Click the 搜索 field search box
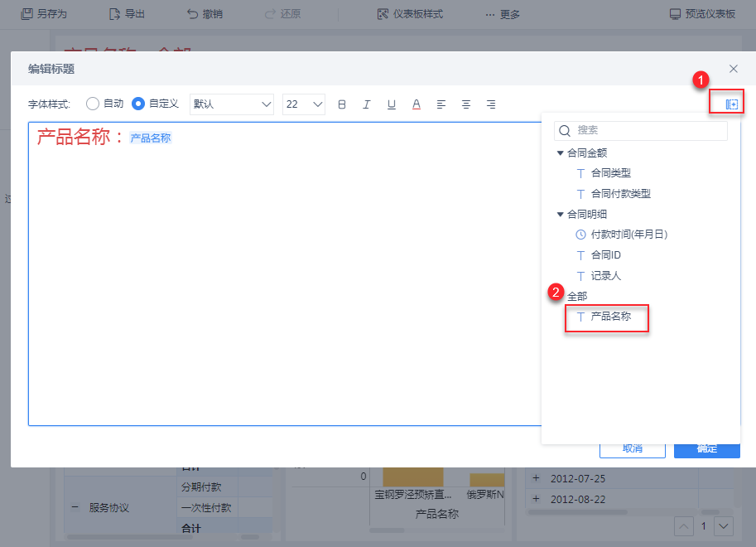Viewport: 756px width, 547px height. click(641, 130)
